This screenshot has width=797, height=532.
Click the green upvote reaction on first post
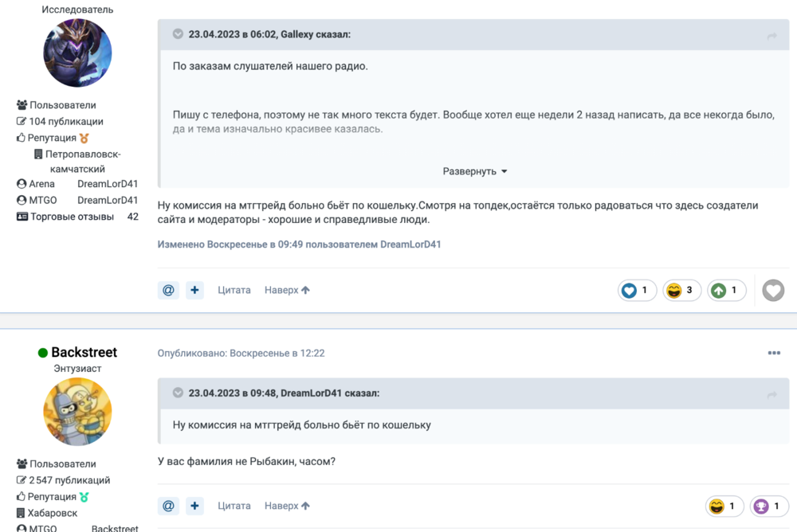[x=726, y=291]
